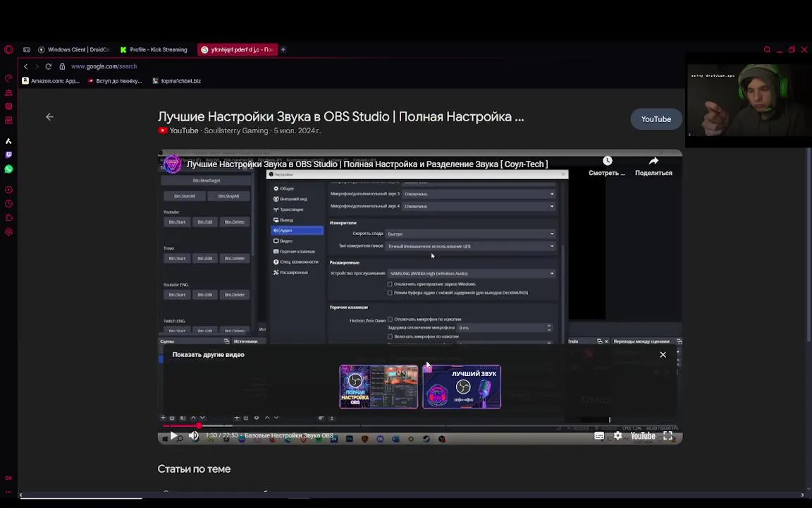Open video on YouTube via player logo
This screenshot has height=508, width=812.
643,436
